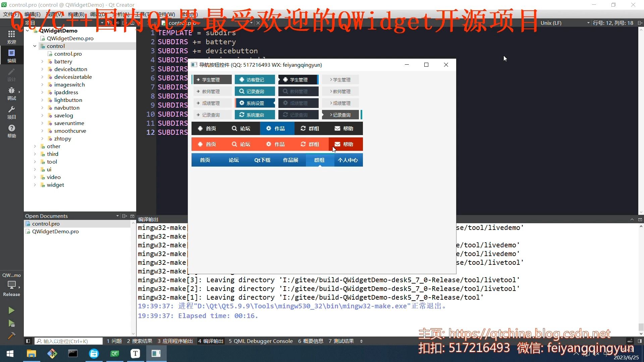Click the green Run button
The width and height of the screenshot is (644, 362).
11,310
